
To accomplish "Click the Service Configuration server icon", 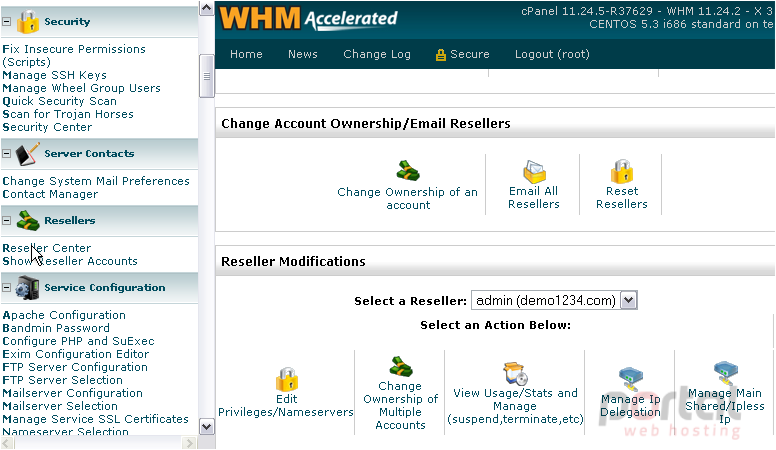I will point(27,288).
